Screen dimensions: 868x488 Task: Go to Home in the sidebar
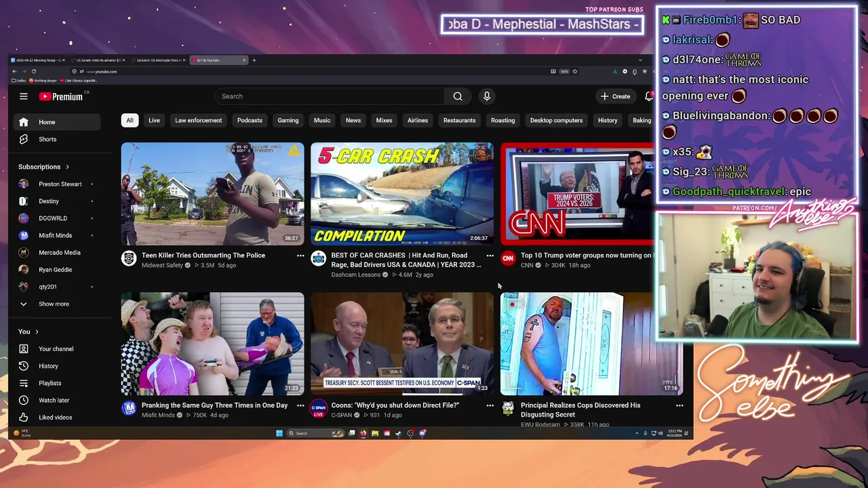click(x=57, y=122)
